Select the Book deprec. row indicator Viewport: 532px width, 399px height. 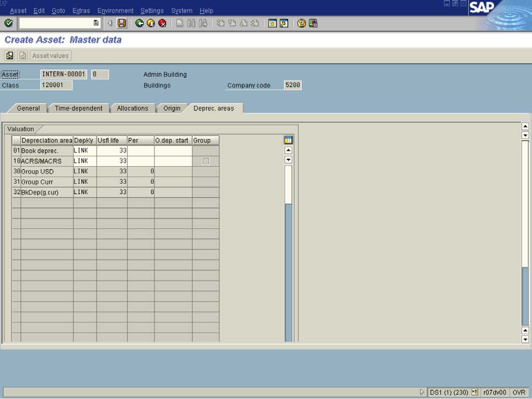tap(16, 150)
